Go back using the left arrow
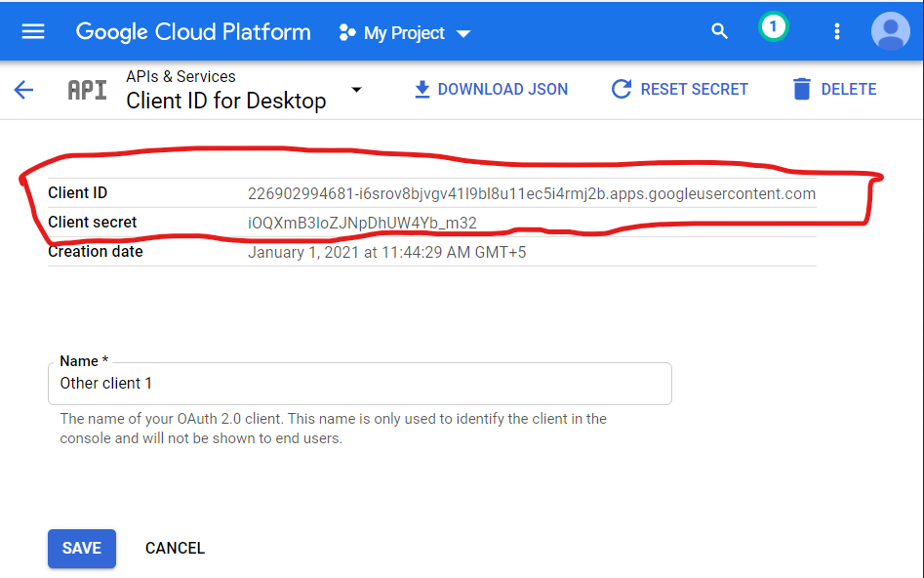Screen dimensions: 924x578 coord(23,90)
